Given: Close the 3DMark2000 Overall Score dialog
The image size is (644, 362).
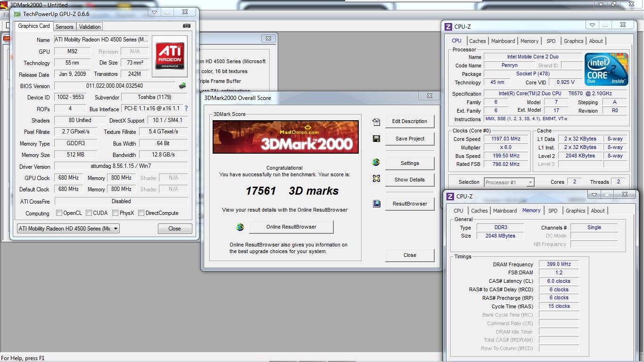Looking at the screenshot, I should pos(410,255).
